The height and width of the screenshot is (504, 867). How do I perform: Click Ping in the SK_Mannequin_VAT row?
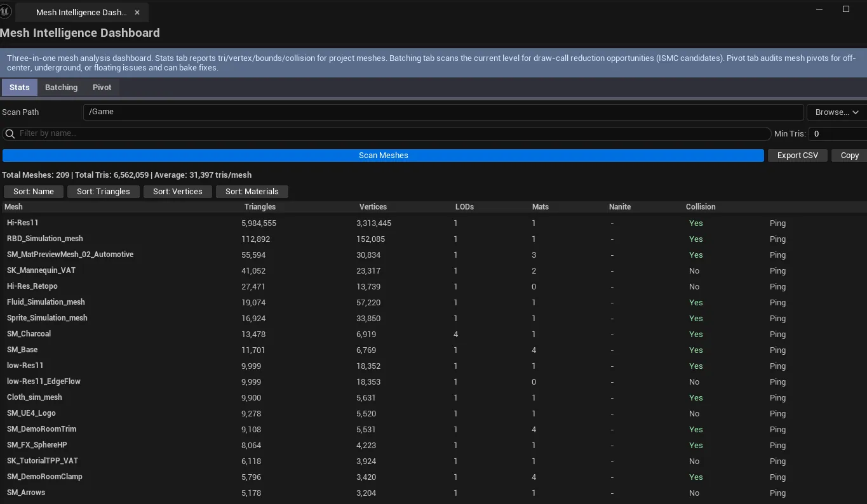coord(777,271)
